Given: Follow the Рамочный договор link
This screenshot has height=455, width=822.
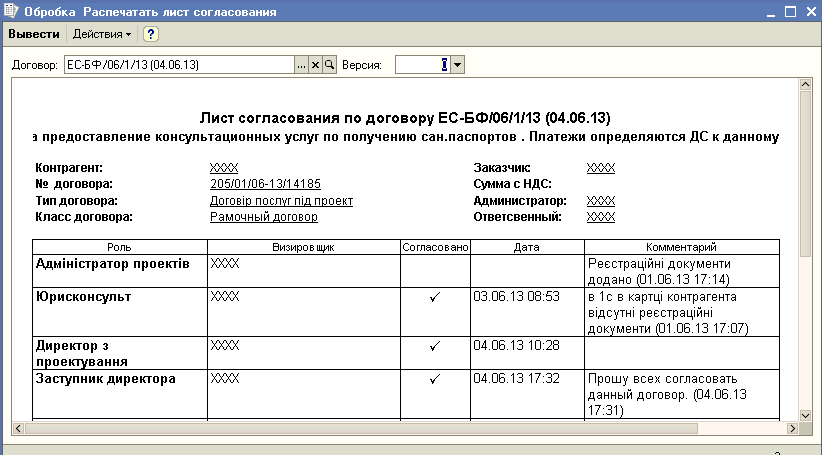Looking at the screenshot, I should (x=263, y=216).
